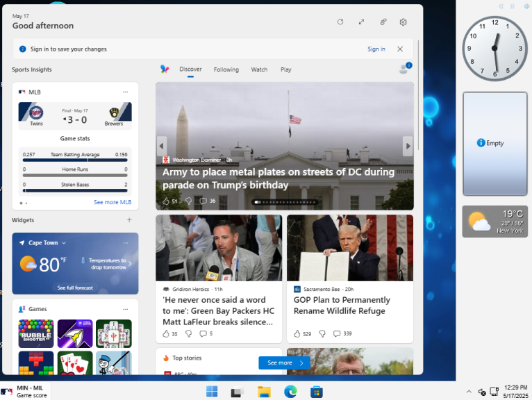The height and width of the screenshot is (400, 532).
Task: Open the link icon beside the settings gear
Action: click(383, 22)
